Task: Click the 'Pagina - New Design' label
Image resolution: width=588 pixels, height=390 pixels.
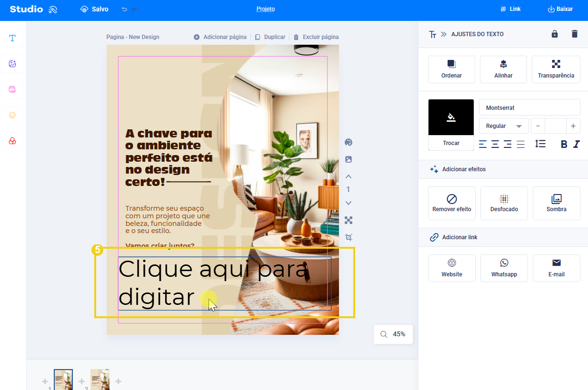Action: (133, 37)
